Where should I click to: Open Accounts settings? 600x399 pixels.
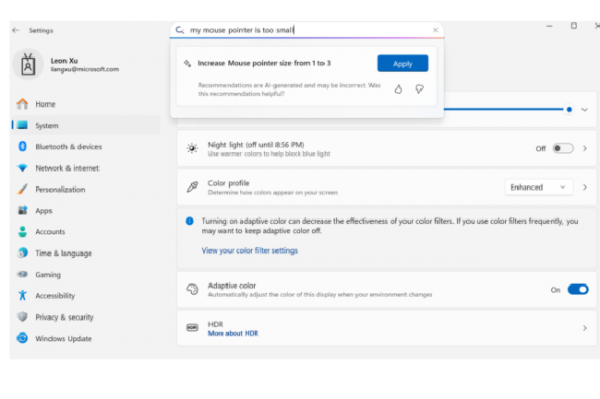click(86, 231)
